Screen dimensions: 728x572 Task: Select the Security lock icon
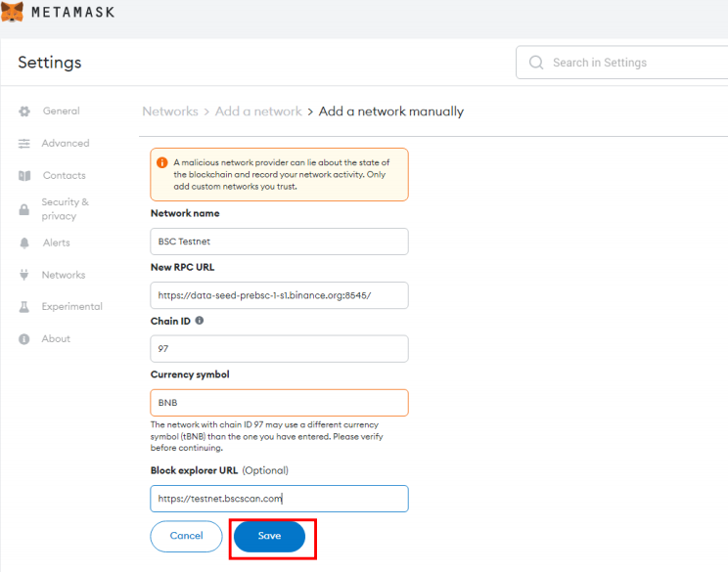24,209
